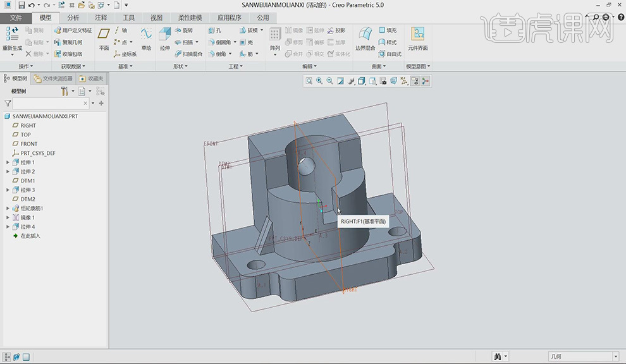The image size is (626, 364).
Task: Open the 文件 menu
Action: tap(16, 18)
